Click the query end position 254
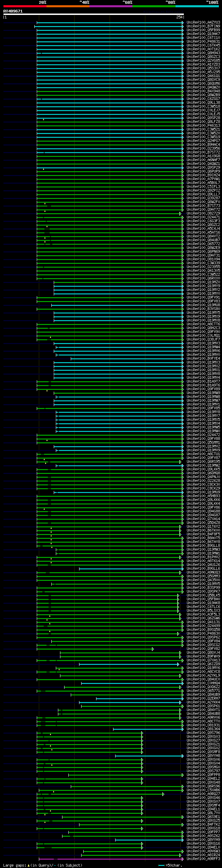222x868 pixels. 179,17
